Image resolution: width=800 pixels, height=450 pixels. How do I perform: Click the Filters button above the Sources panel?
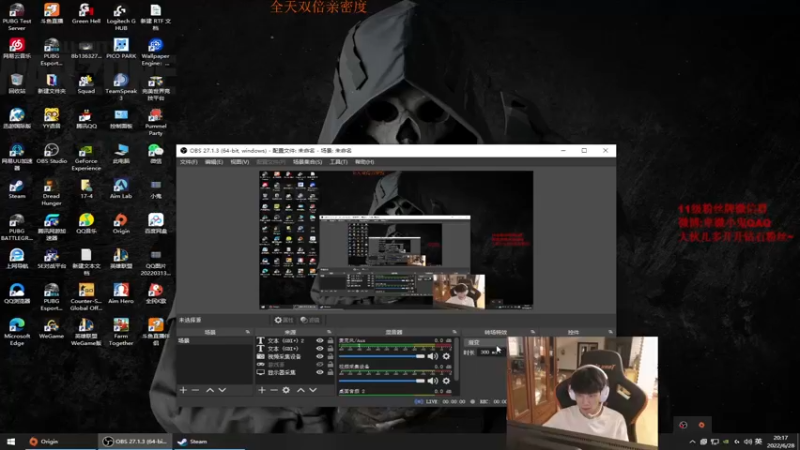tap(310, 320)
